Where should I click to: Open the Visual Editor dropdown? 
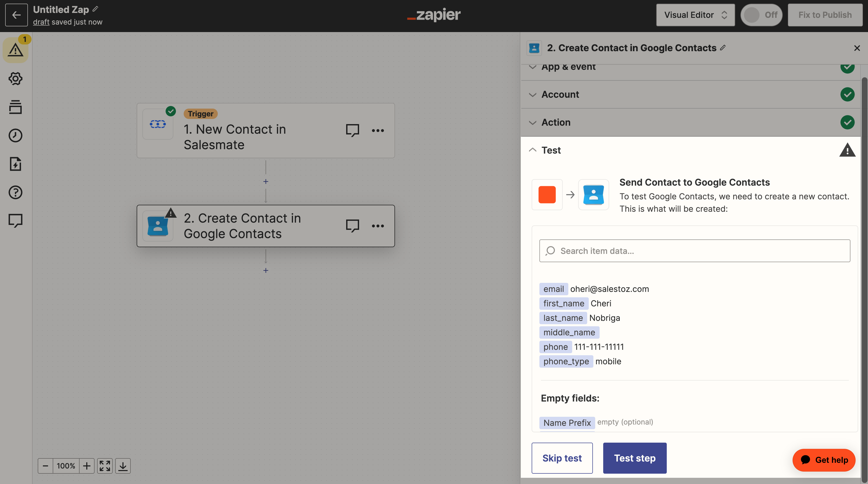(x=695, y=15)
